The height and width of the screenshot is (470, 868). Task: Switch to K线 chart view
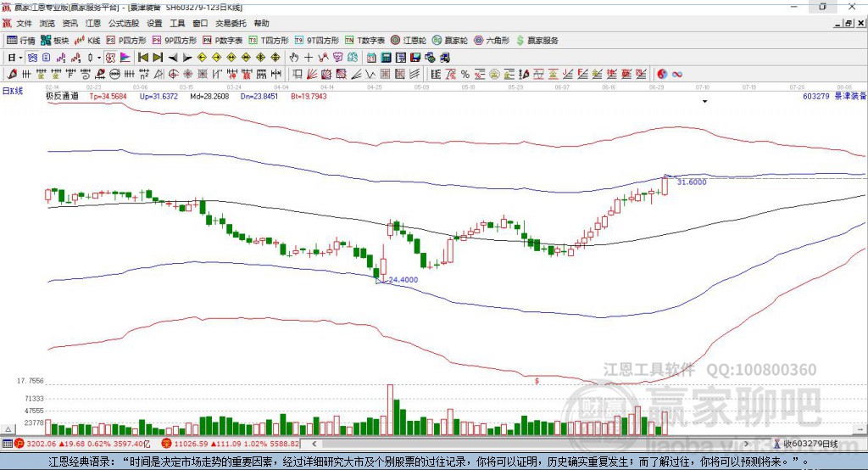[x=87, y=41]
